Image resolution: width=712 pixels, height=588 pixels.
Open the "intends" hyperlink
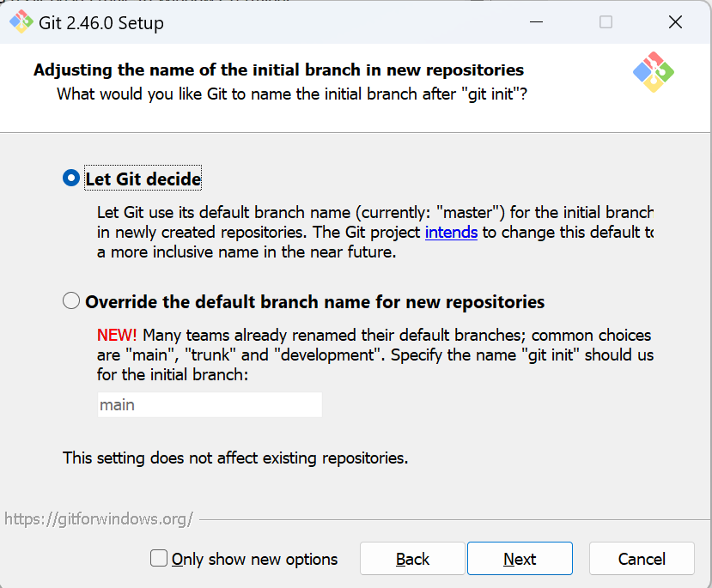tap(451, 233)
